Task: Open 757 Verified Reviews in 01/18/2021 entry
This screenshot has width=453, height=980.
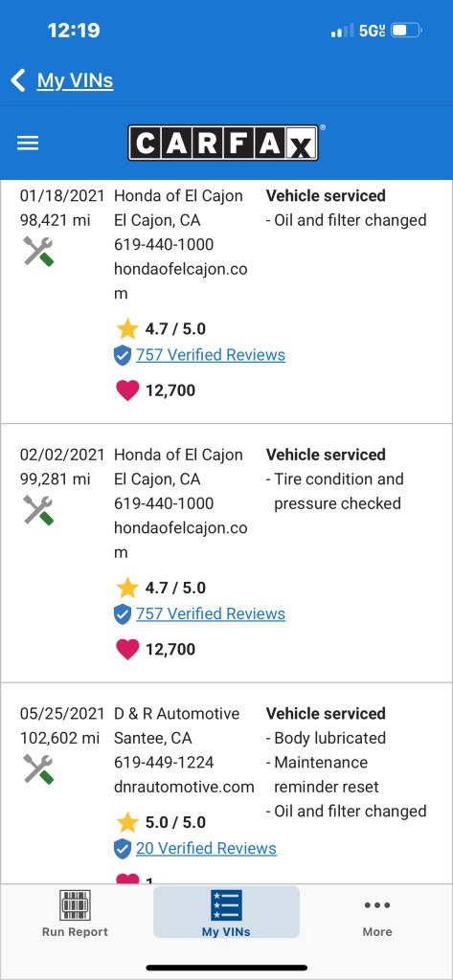Action: pos(211,355)
